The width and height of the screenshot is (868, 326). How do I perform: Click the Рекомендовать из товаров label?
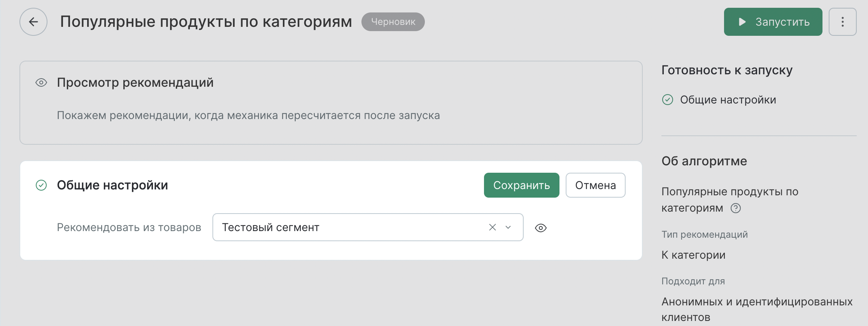[x=129, y=227]
